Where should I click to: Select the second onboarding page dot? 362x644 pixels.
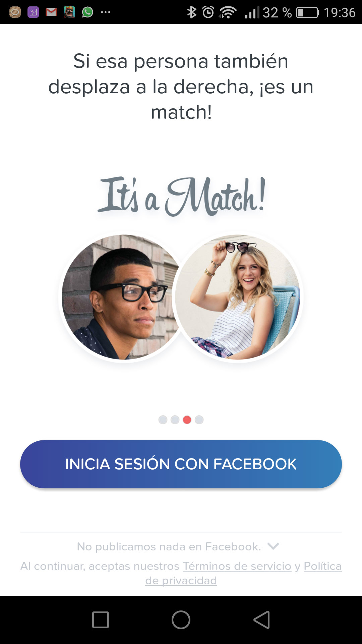(x=175, y=420)
